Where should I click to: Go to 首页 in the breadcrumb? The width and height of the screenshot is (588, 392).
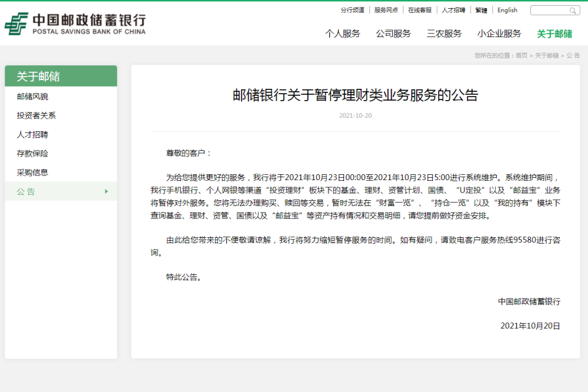coord(521,55)
